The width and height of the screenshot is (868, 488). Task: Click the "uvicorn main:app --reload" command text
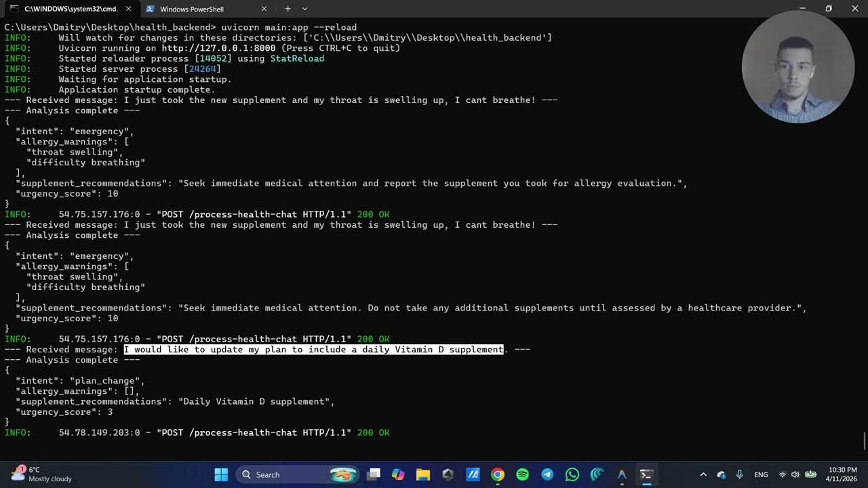click(289, 27)
